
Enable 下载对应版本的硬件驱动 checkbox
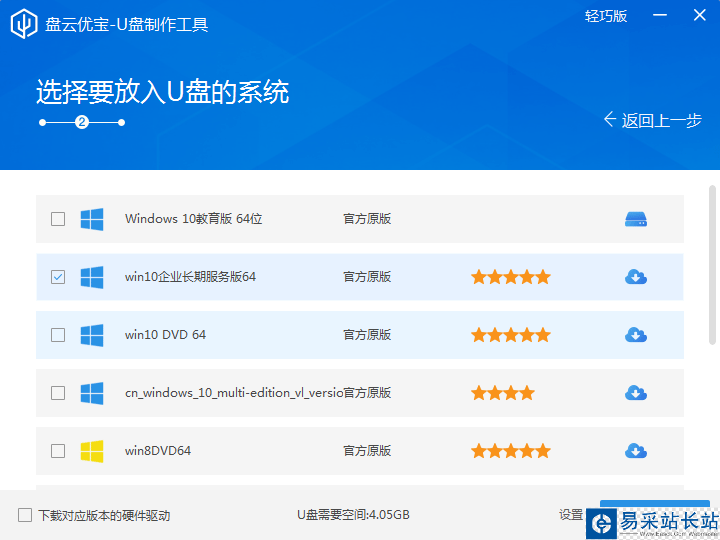25,515
